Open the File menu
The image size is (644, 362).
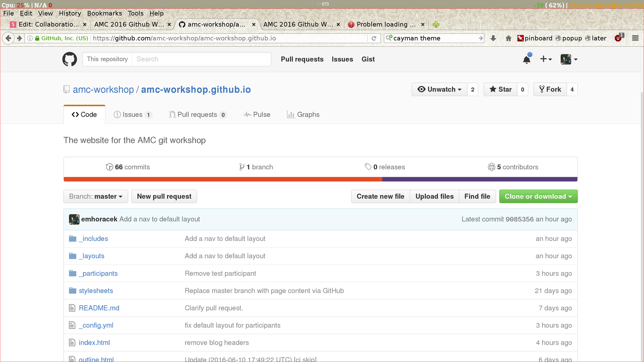click(8, 13)
